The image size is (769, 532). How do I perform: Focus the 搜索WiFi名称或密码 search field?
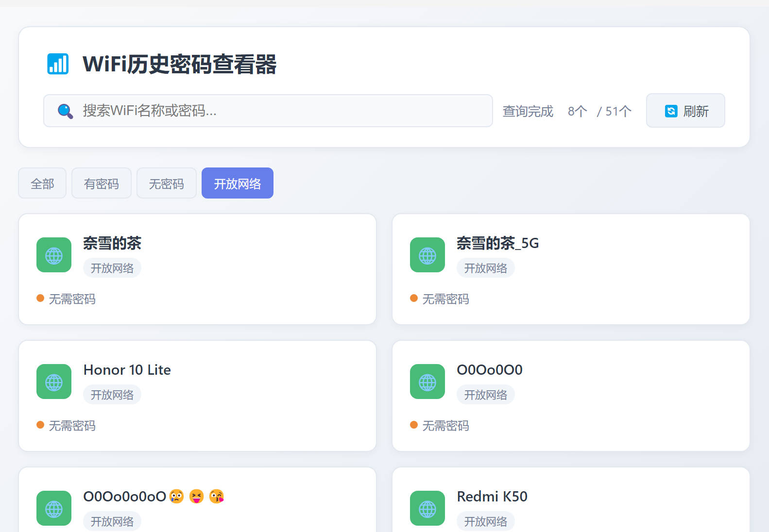tap(268, 111)
